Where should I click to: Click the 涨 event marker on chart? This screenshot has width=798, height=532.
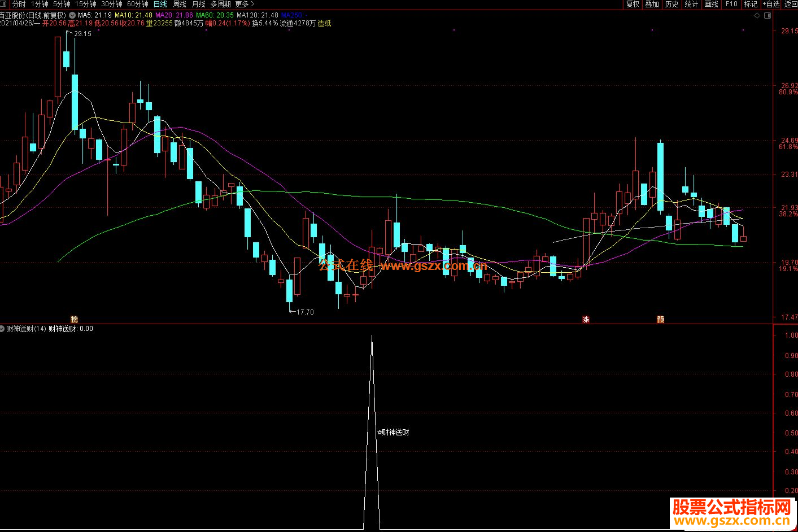click(x=586, y=319)
